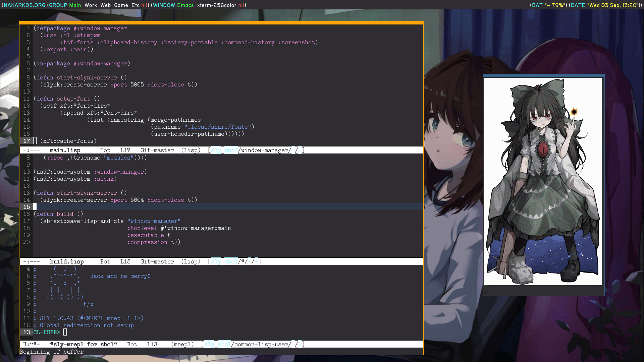Place cursor at the CL-USER> REPL prompt
644x362 pixels.
(65, 333)
